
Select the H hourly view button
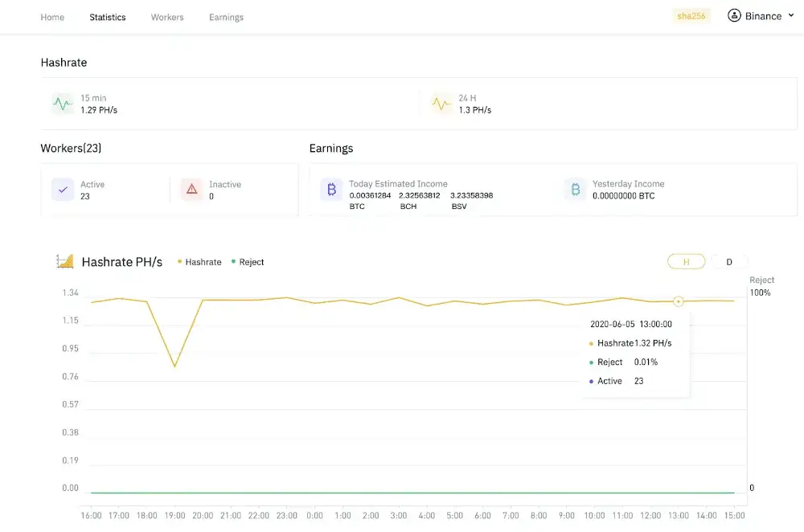(x=686, y=261)
